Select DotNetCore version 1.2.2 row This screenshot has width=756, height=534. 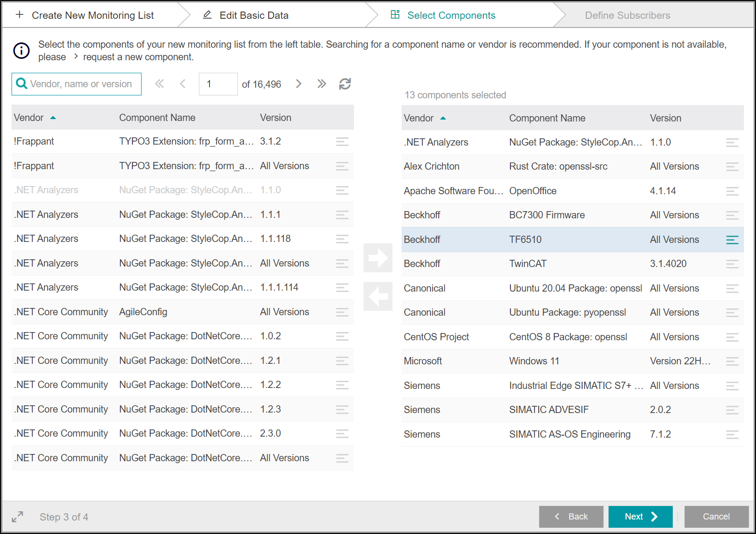point(182,385)
